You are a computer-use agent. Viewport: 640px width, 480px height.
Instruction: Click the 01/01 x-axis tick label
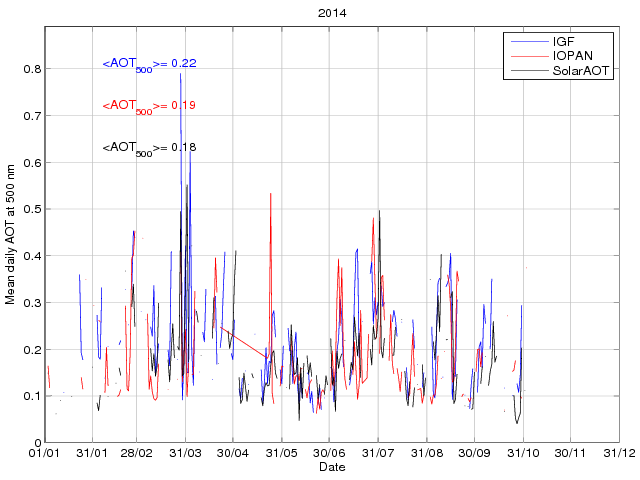(x=44, y=454)
